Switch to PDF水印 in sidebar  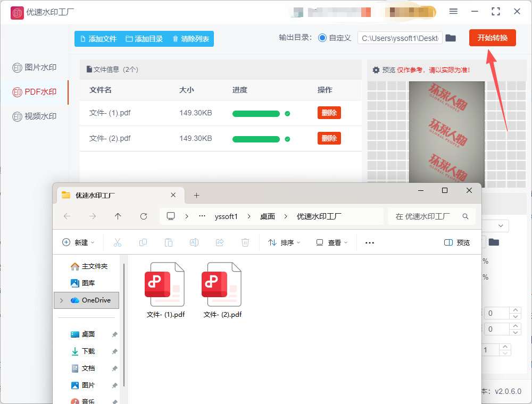[x=34, y=92]
